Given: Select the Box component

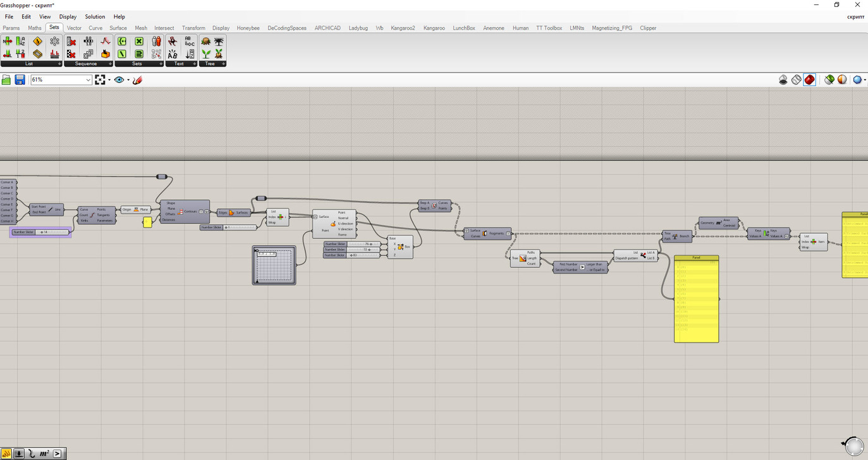Looking at the screenshot, I should (400, 247).
